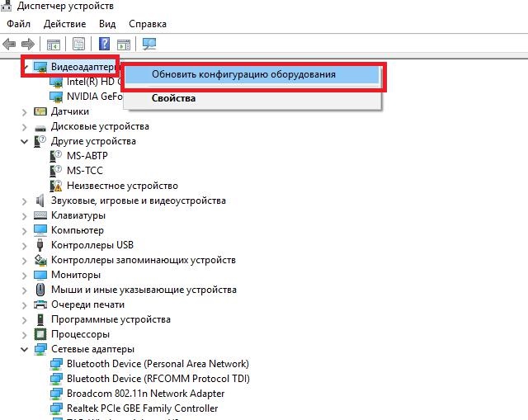
Task: Choose Свойства in the context menu
Action: point(252,98)
